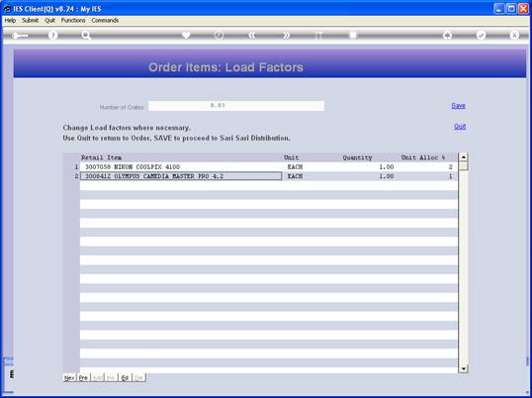Click the grid scrollbar up arrow

click(463, 157)
